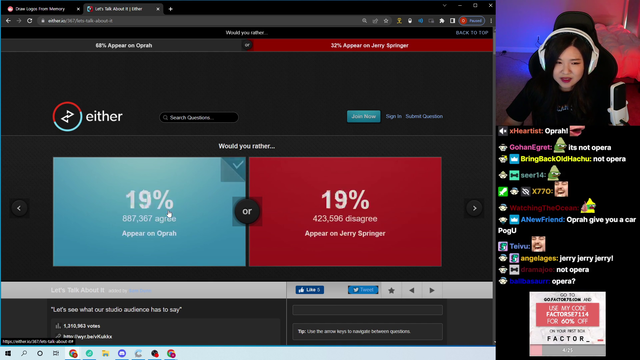Open Chrome three-dot menu
Image resolution: width=640 pixels, height=360 pixels.
(491, 21)
